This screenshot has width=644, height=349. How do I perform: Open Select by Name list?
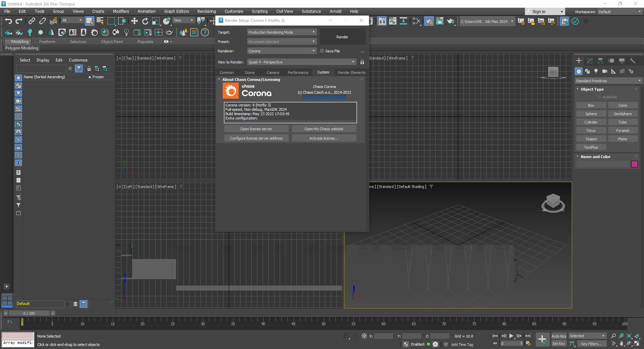[100, 21]
